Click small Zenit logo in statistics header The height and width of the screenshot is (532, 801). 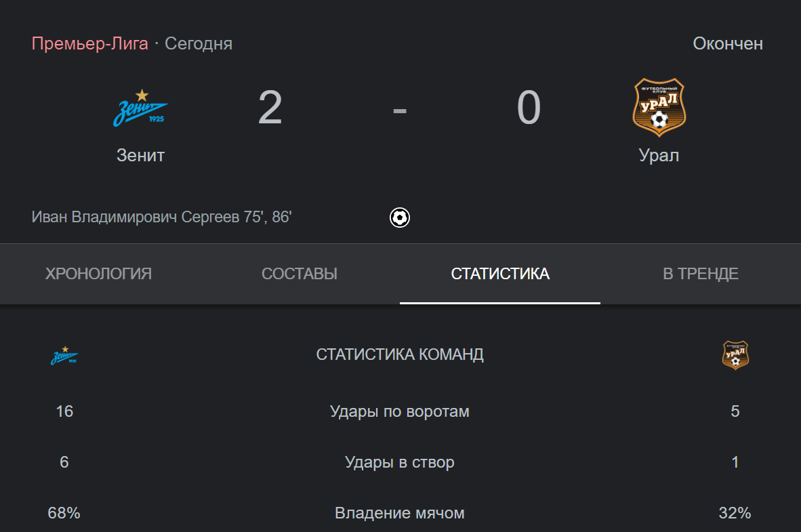coord(64,355)
